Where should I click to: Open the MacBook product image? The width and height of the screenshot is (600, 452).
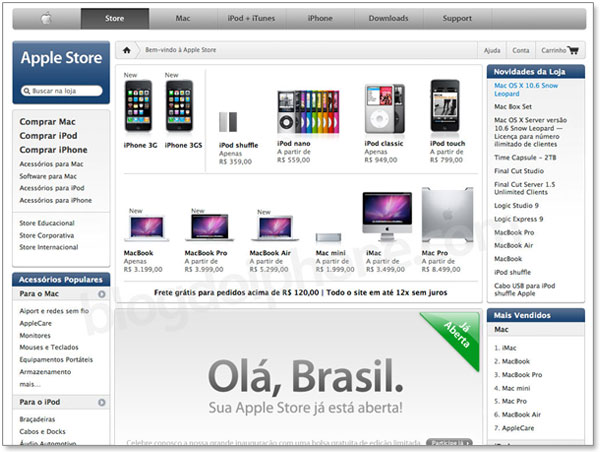pos(147,228)
